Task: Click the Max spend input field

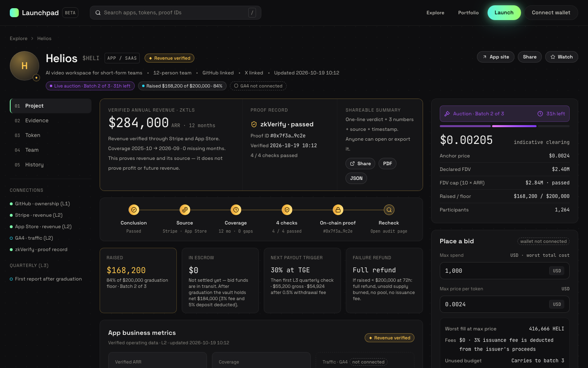Action: (505, 271)
